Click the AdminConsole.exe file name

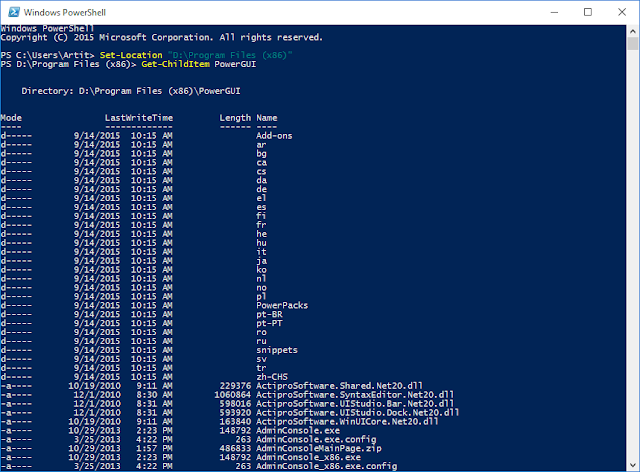coord(298,431)
